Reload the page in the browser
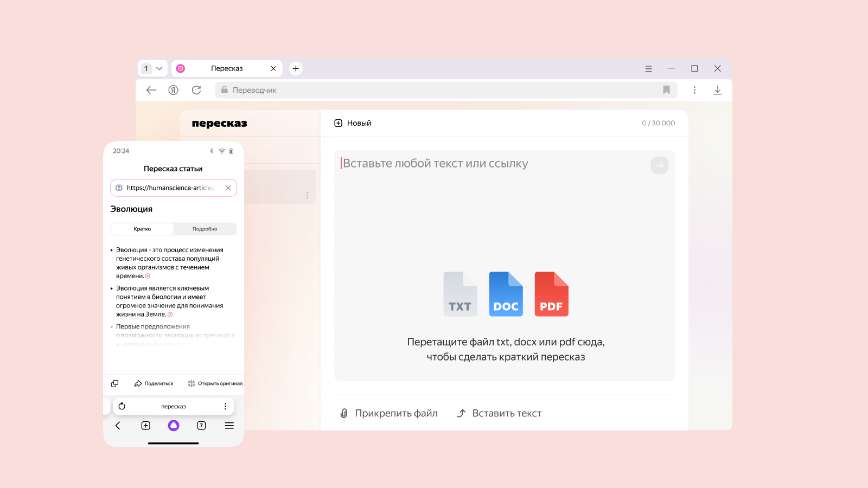Viewport: 868px width, 488px height. tap(196, 90)
